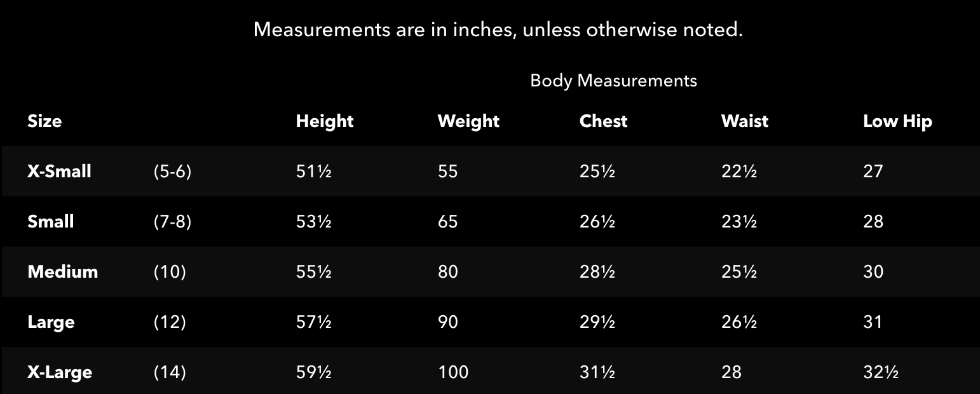Click the Waist column header

(x=744, y=121)
